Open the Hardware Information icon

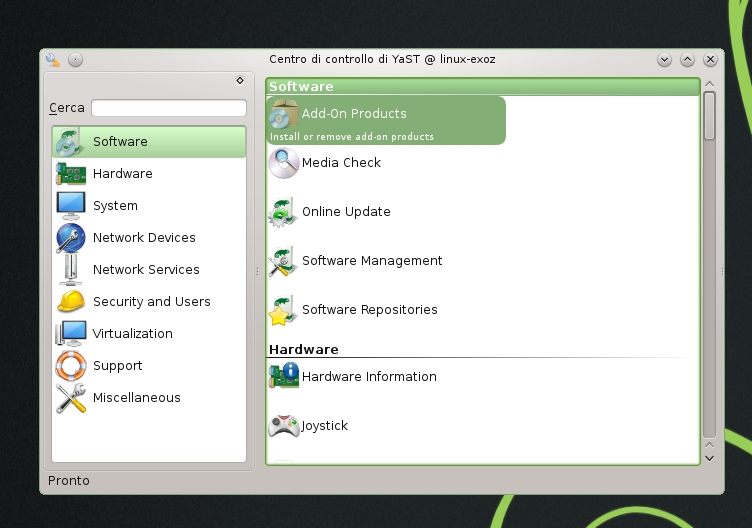283,376
